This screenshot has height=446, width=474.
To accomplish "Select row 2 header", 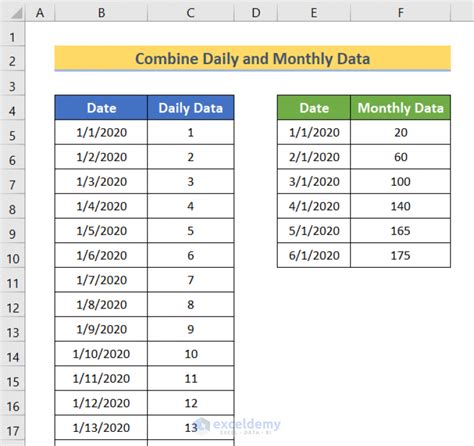I will click(12, 58).
